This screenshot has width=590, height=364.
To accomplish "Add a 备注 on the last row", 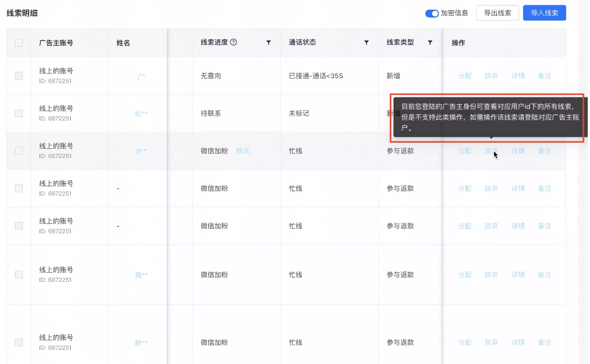I will click(544, 342).
